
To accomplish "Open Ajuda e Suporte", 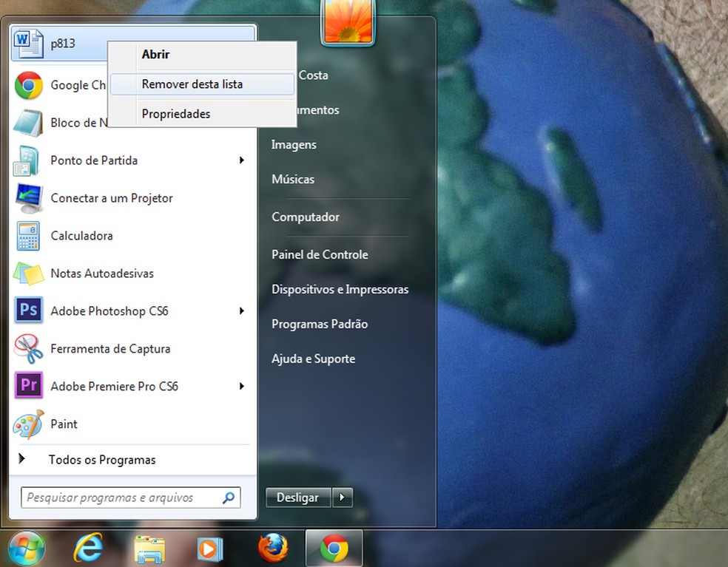I will point(314,359).
